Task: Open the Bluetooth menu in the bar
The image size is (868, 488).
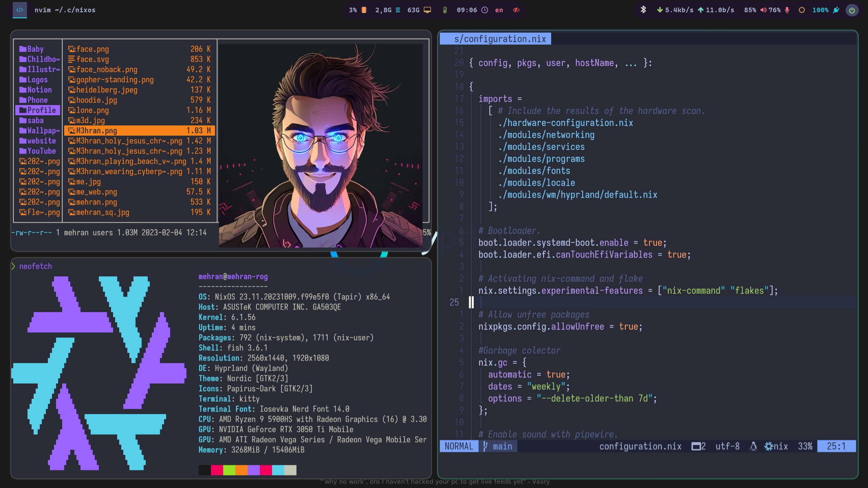Action: tap(643, 10)
